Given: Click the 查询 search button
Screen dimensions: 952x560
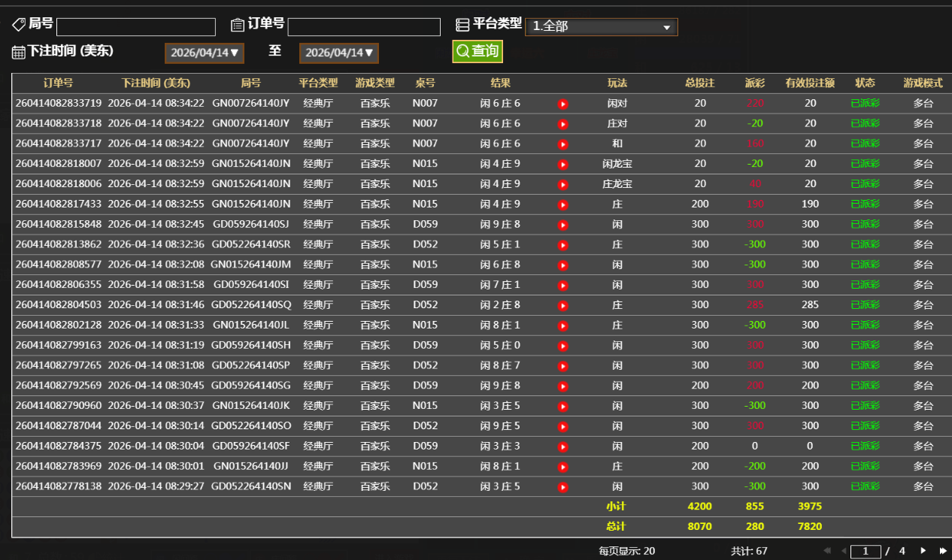Looking at the screenshot, I should tap(478, 51).
